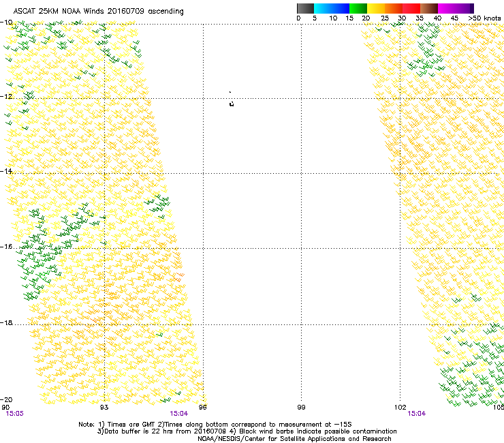Click the 90 longitude axis label
The height and width of the screenshot is (443, 504).
click(x=5, y=408)
